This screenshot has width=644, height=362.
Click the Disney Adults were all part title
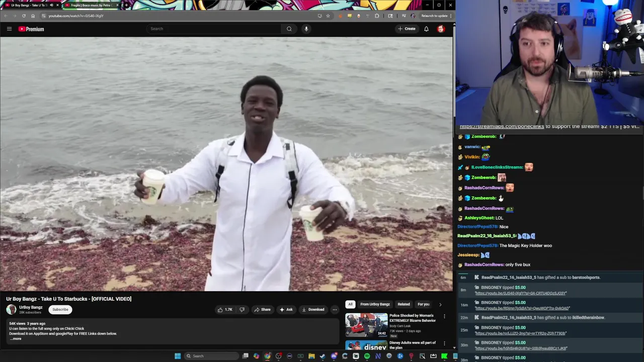click(413, 345)
